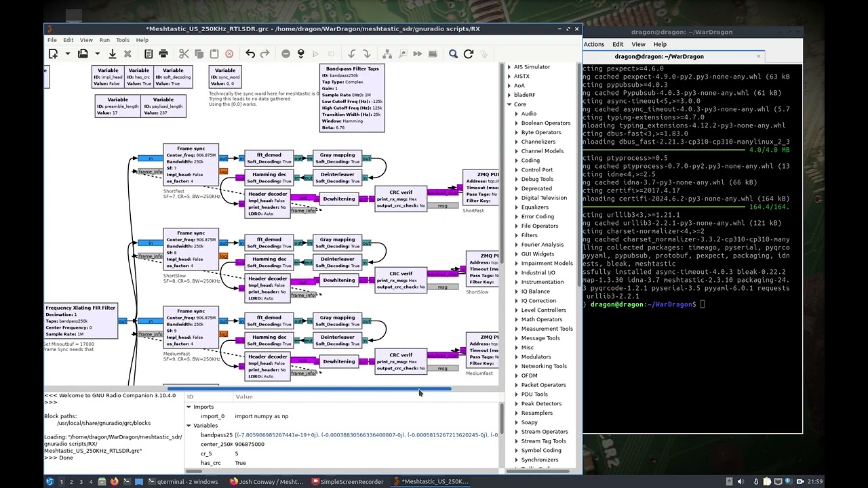Viewport: 868px width, 488px height.
Task: Click the clock showing 21:59
Action: pos(814,482)
